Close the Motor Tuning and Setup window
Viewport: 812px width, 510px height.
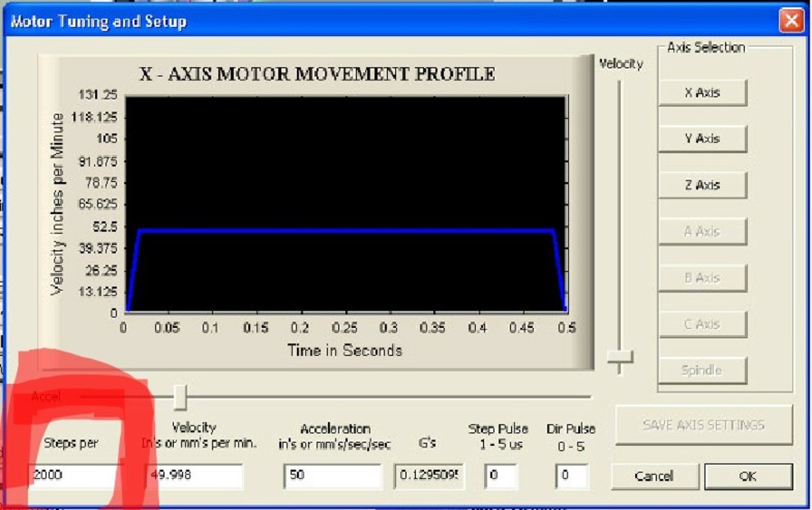pyautogui.click(x=791, y=20)
